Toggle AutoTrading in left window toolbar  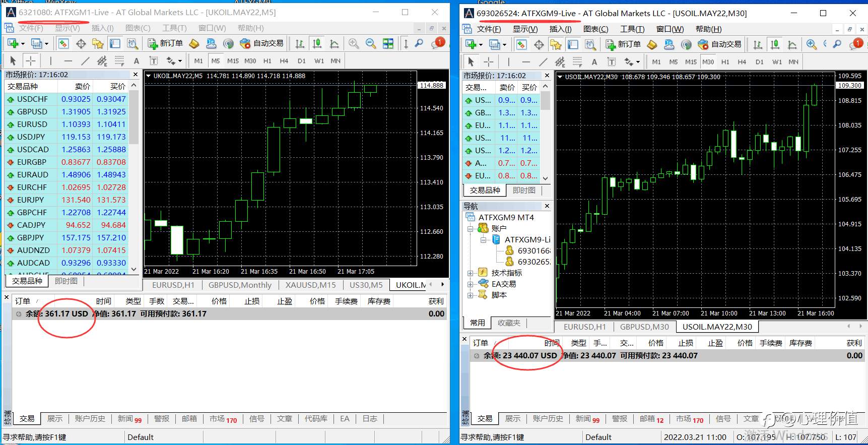(x=261, y=43)
